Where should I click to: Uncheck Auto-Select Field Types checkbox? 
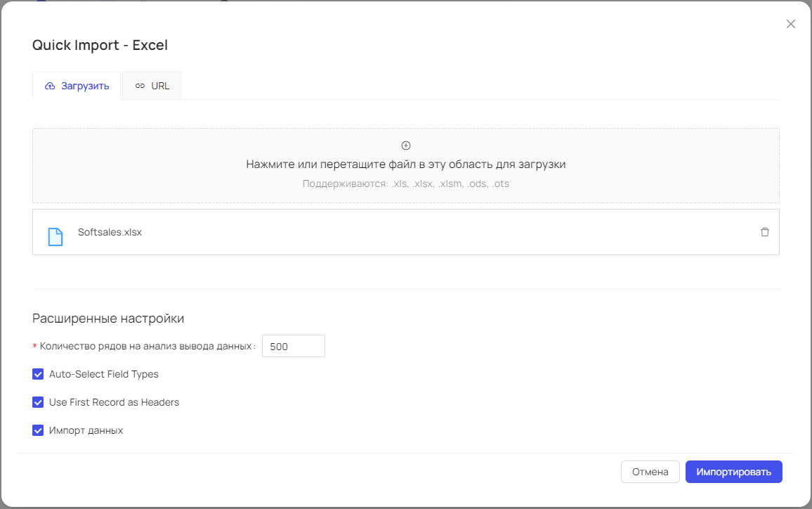(x=38, y=374)
